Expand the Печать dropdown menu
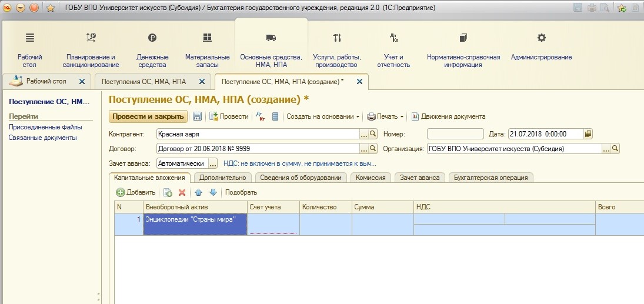The image size is (644, 304). pos(386,116)
